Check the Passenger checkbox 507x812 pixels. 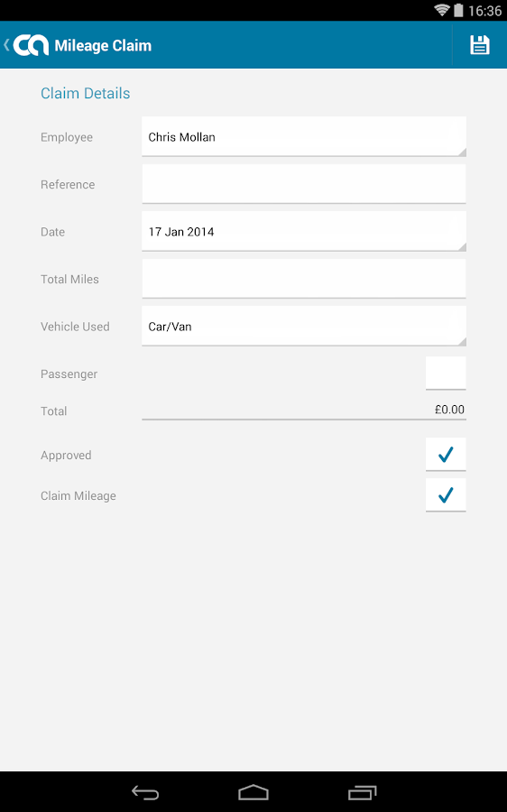coord(446,373)
